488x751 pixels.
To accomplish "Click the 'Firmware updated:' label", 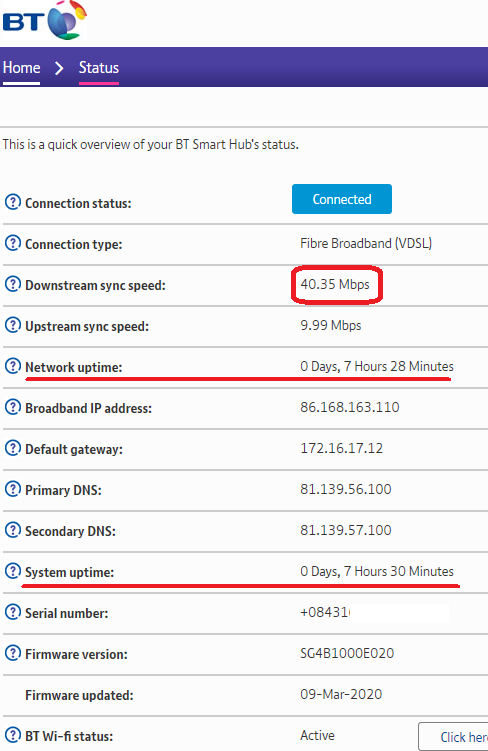I will [x=79, y=695].
